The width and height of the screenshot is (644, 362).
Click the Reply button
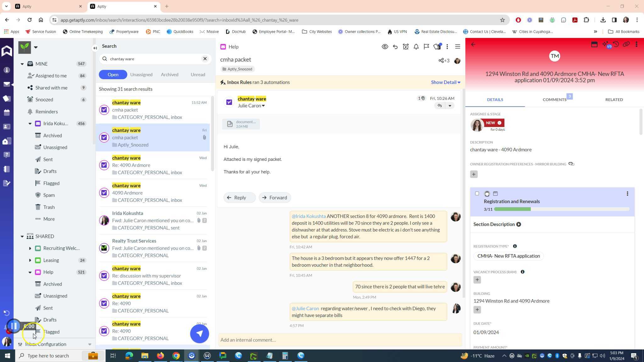239,198
